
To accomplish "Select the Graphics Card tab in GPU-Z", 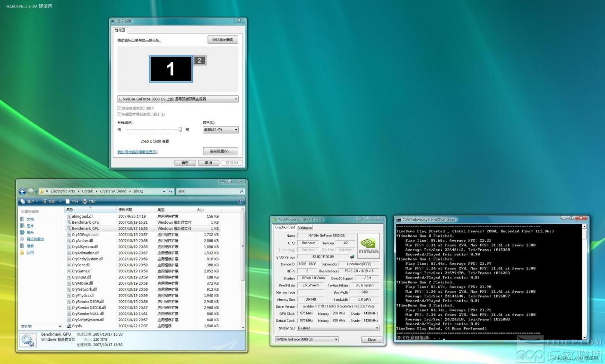I will 285,227.
